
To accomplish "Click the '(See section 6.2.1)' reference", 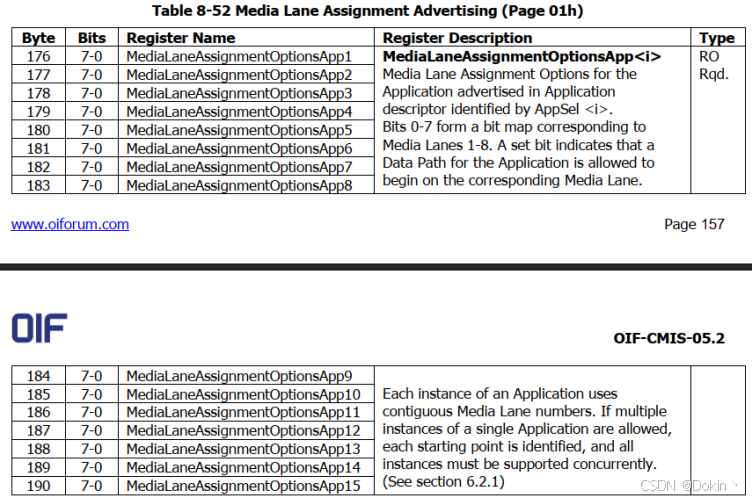I will click(x=443, y=482).
